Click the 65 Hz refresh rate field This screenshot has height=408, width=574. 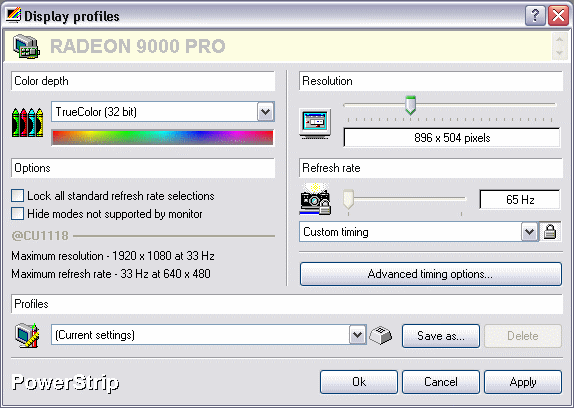[x=520, y=199]
